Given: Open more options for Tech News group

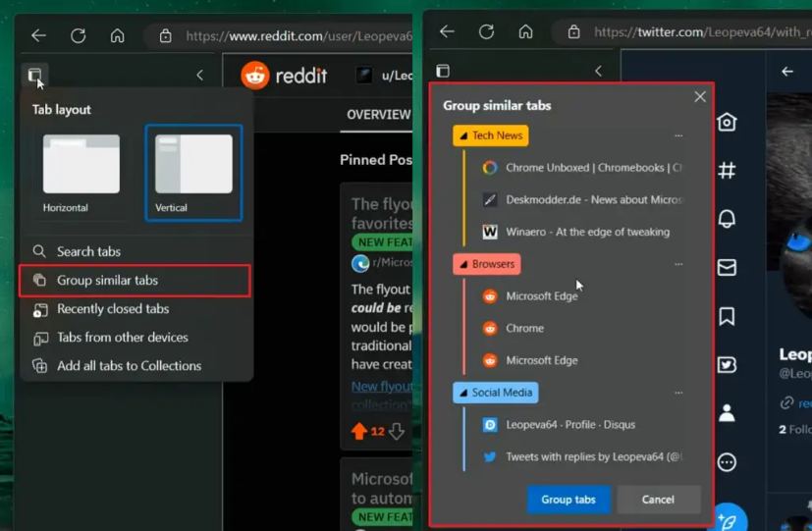Looking at the screenshot, I should coord(678,135).
